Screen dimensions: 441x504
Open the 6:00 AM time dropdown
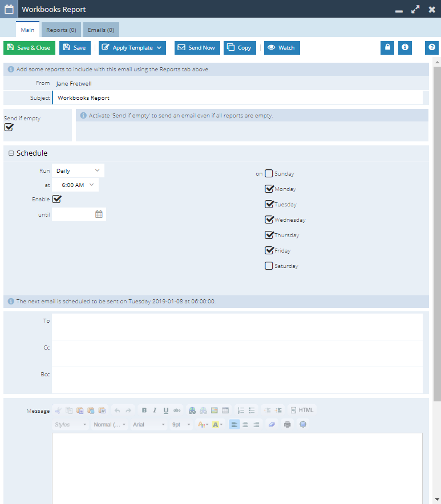[x=76, y=185]
